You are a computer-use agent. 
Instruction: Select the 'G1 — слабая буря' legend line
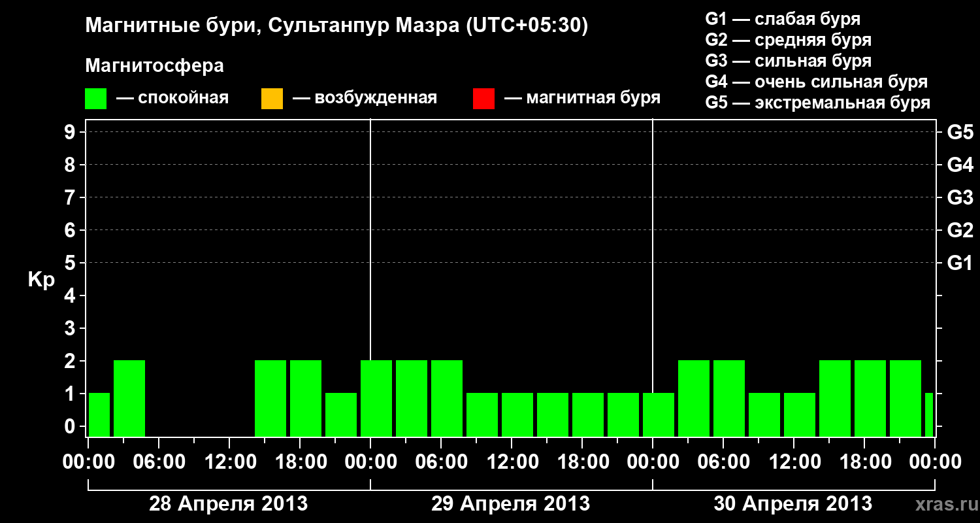(783, 19)
